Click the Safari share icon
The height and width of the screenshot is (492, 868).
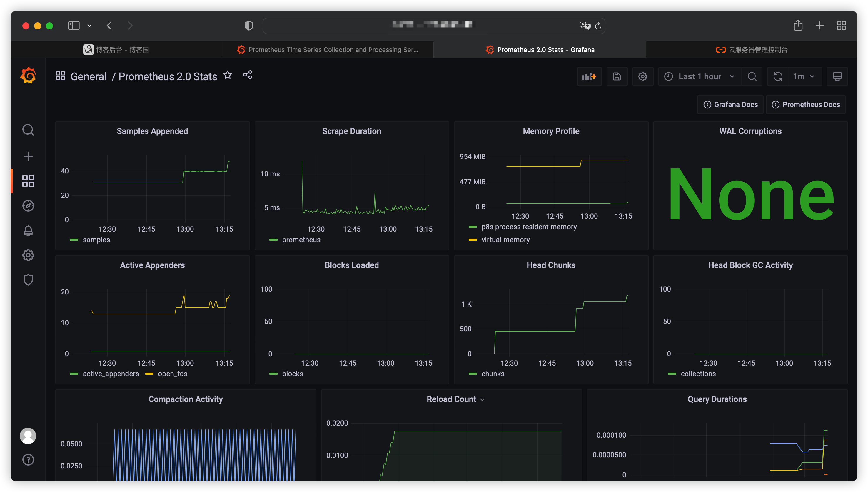[x=798, y=25]
